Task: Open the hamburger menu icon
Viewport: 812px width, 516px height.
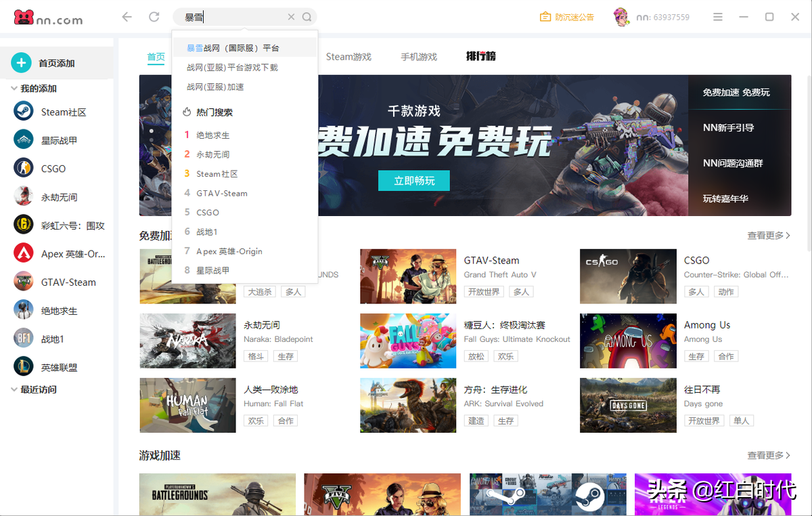Action: 718,17
